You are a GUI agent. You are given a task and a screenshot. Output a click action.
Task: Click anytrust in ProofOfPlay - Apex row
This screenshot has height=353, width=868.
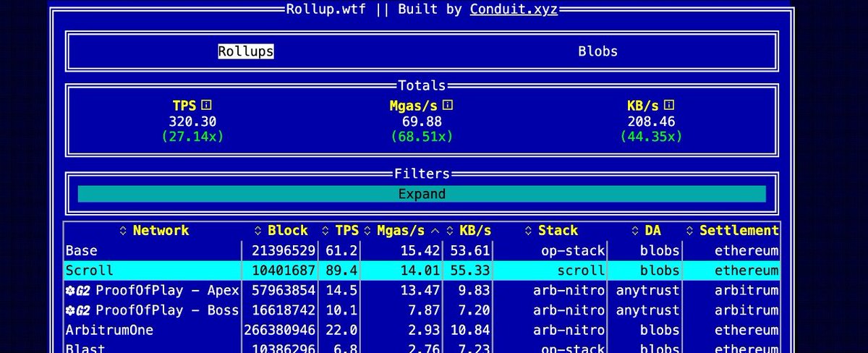tap(648, 291)
